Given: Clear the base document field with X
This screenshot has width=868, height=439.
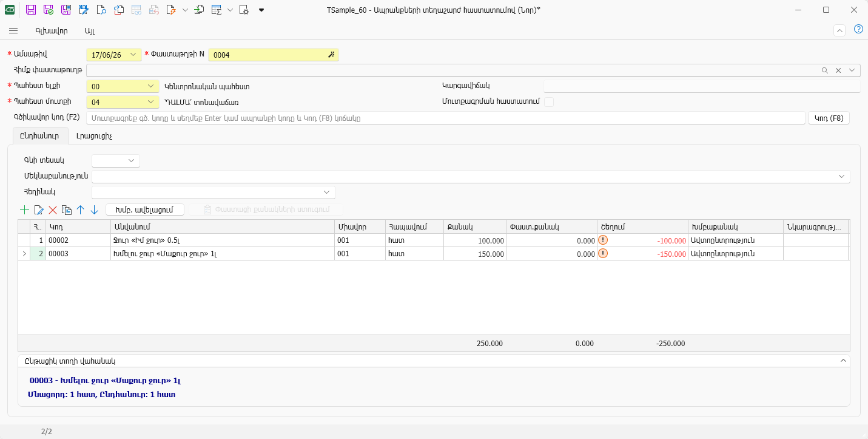Looking at the screenshot, I should coord(838,70).
